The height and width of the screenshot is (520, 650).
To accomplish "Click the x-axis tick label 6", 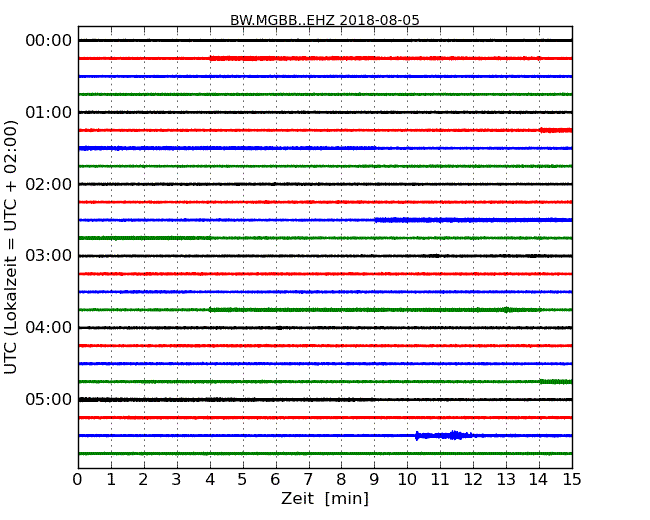I will (x=275, y=480).
